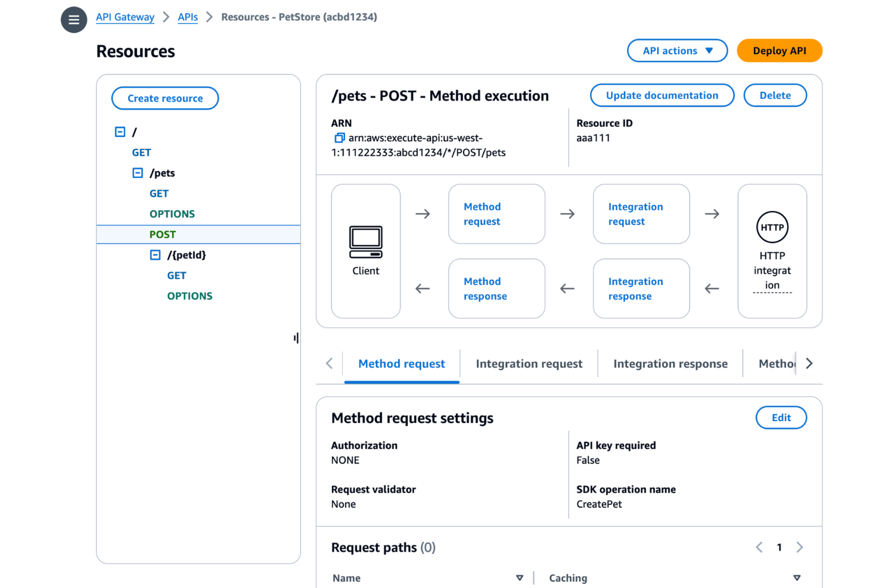Screen dimensions: 882x588
Task: Sort by the Name column arrow
Action: click(520, 578)
